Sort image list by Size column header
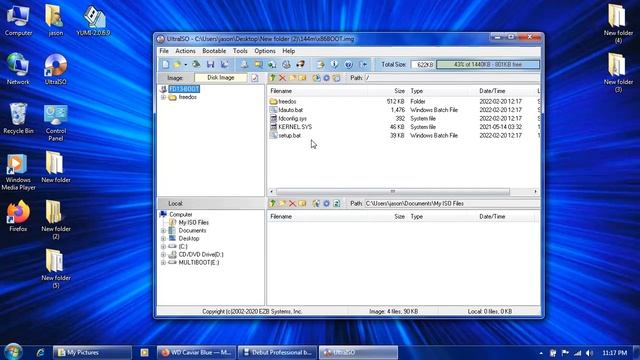 click(387, 91)
